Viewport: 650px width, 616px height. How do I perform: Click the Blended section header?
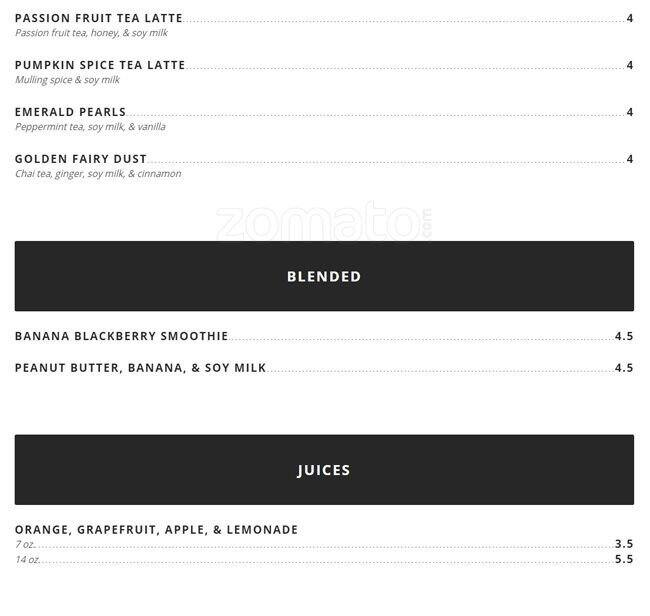[x=324, y=276]
